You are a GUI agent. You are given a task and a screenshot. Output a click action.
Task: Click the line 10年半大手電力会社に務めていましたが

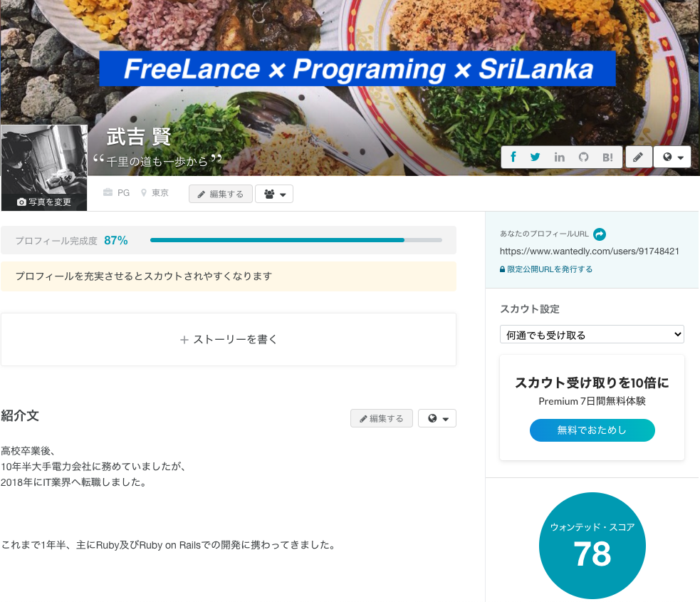click(93, 467)
